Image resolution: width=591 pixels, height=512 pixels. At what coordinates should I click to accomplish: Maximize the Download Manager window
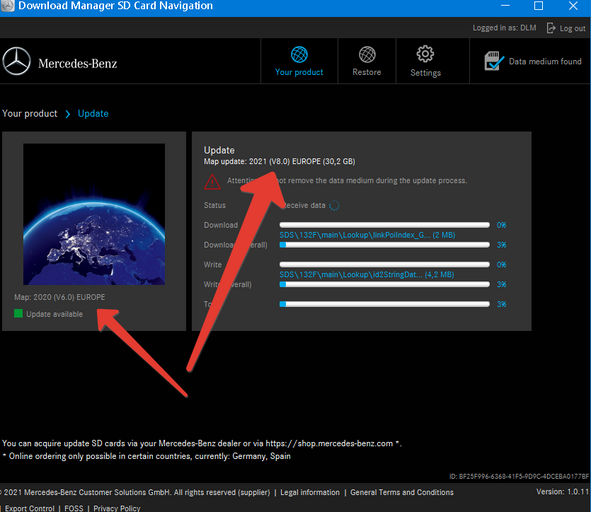539,6
